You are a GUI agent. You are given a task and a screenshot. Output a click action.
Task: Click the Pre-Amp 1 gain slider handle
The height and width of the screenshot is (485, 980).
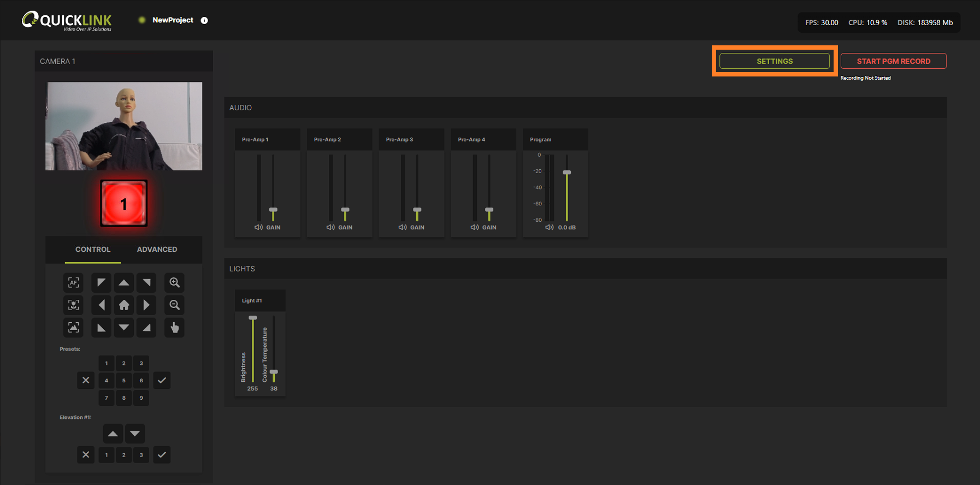click(273, 210)
